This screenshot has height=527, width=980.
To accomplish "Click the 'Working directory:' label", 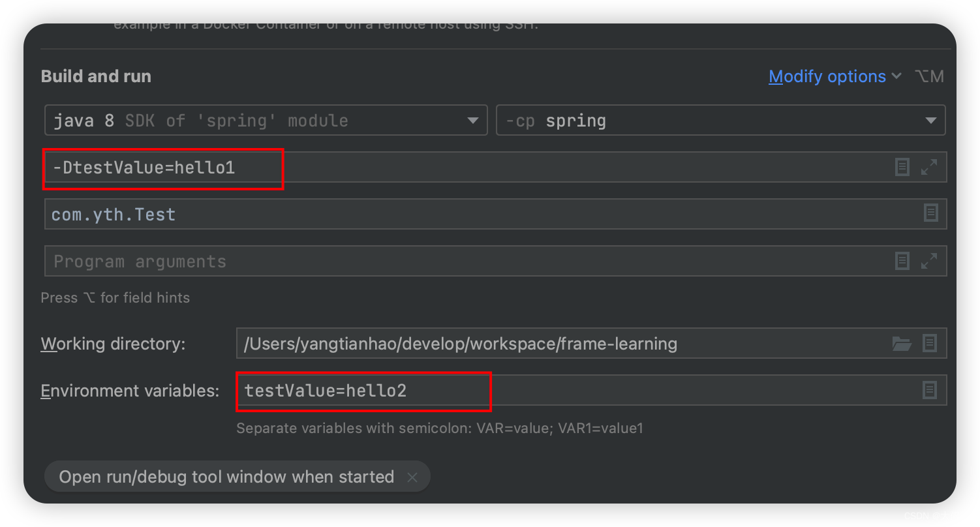I will [x=113, y=344].
